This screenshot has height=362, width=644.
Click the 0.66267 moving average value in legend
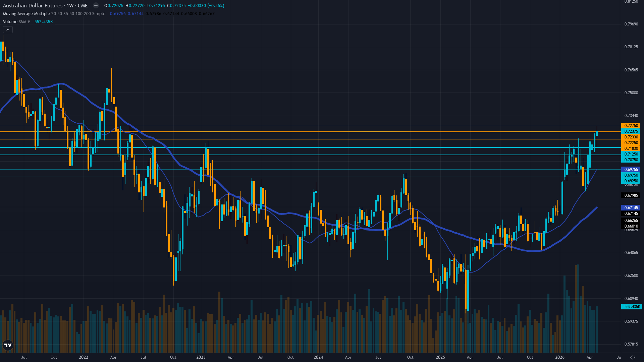click(207, 14)
